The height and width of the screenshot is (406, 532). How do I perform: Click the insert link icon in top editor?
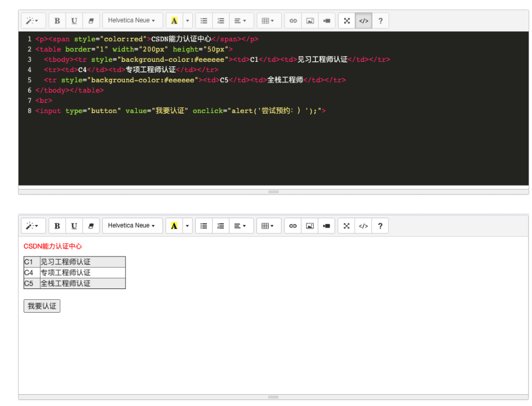(x=293, y=21)
